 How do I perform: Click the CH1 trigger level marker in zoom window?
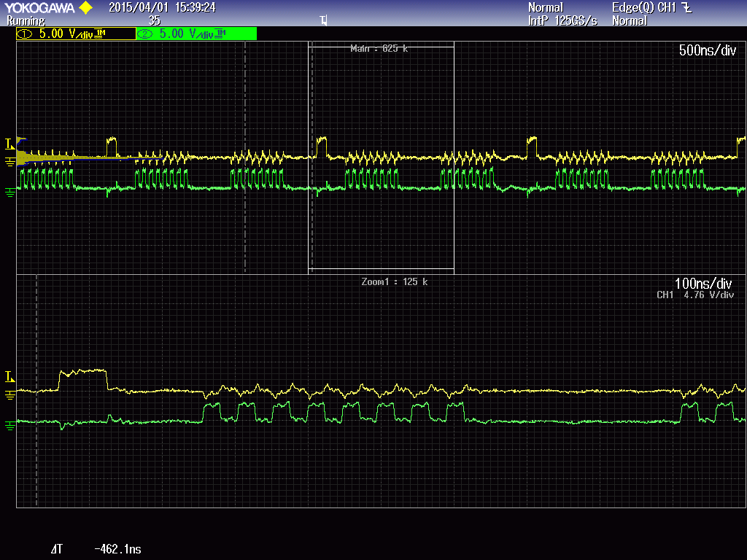click(9, 377)
